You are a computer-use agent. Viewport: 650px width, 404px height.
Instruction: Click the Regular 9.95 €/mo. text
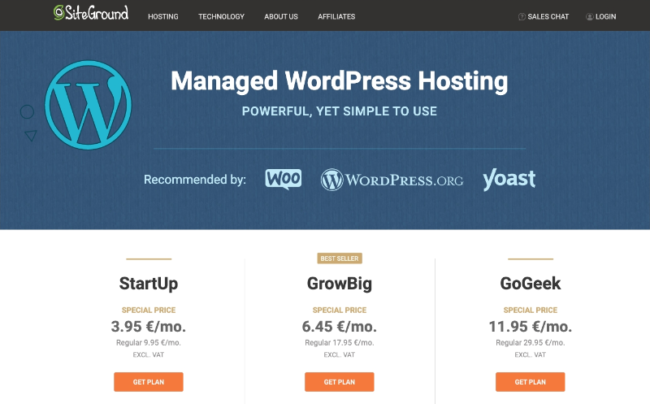[x=148, y=343]
